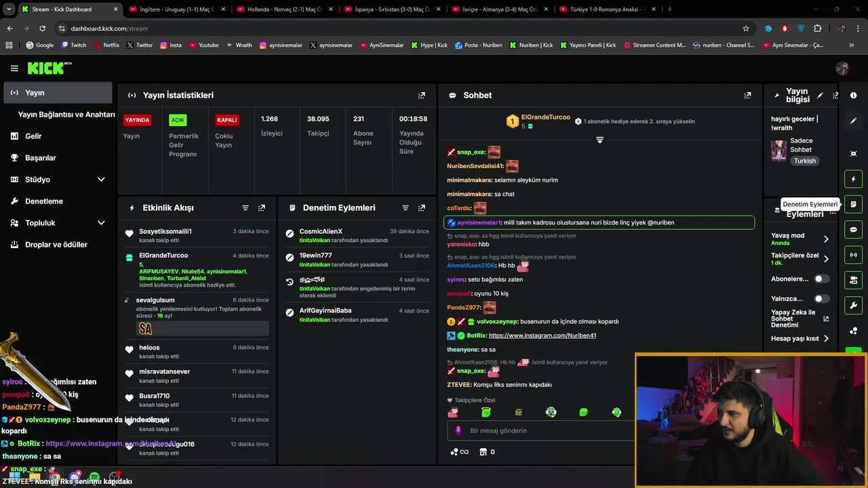Edit the Yayın bilgisi with the pencil icon

[820, 96]
